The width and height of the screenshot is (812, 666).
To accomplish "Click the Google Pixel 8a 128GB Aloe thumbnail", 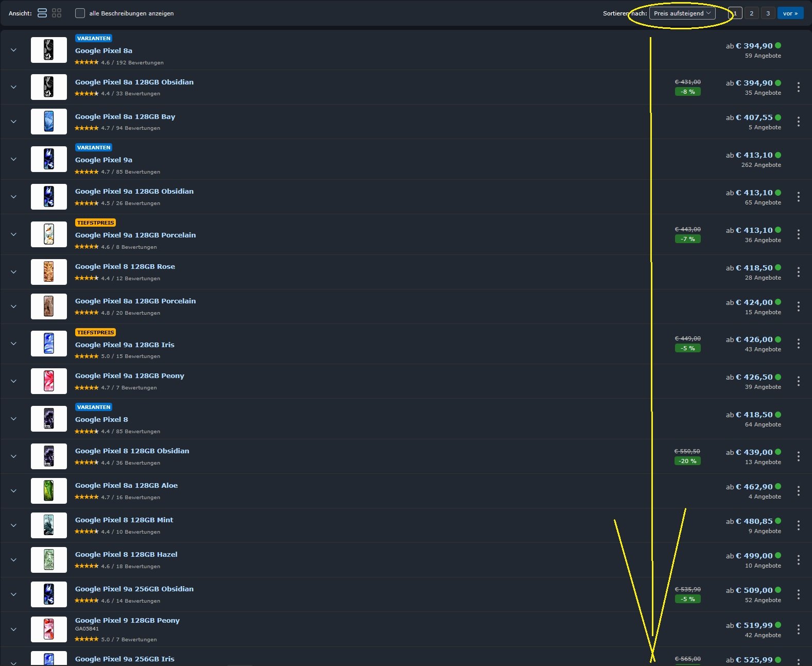I will coord(49,491).
